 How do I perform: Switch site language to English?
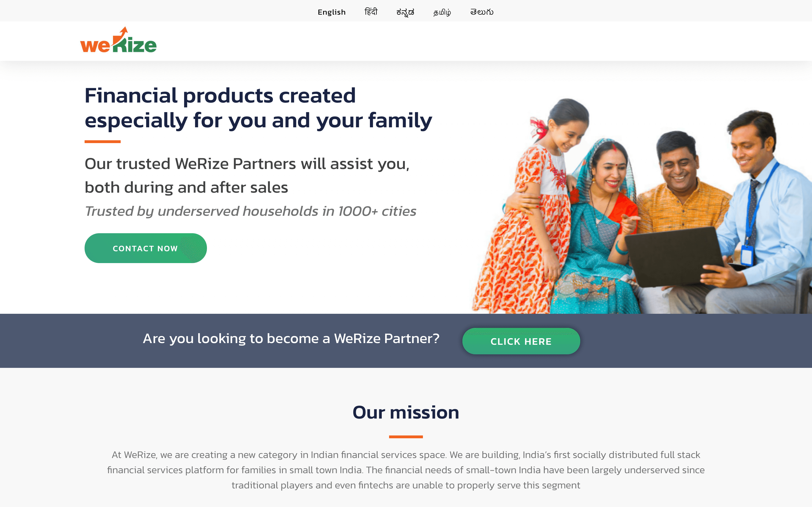[x=332, y=12]
